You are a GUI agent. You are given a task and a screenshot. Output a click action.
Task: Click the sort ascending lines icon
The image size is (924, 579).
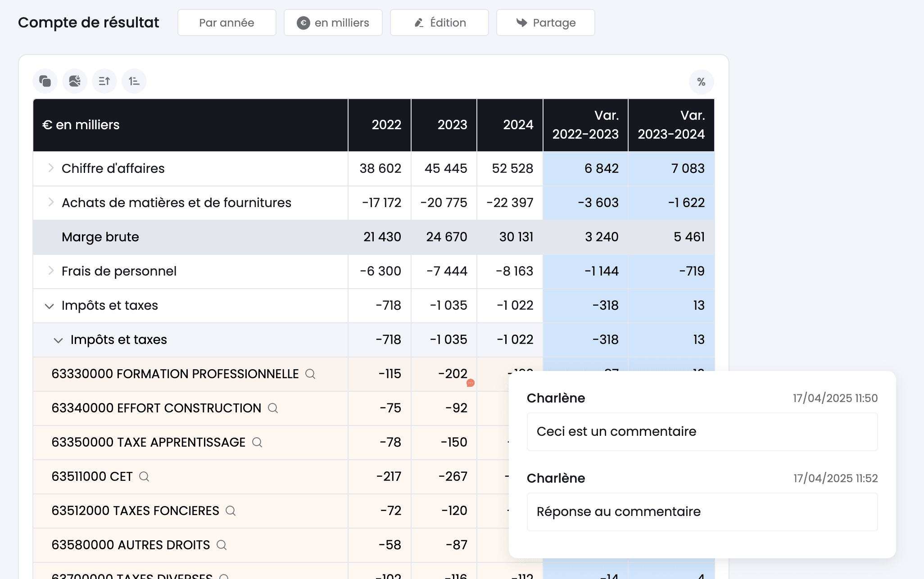click(x=104, y=81)
